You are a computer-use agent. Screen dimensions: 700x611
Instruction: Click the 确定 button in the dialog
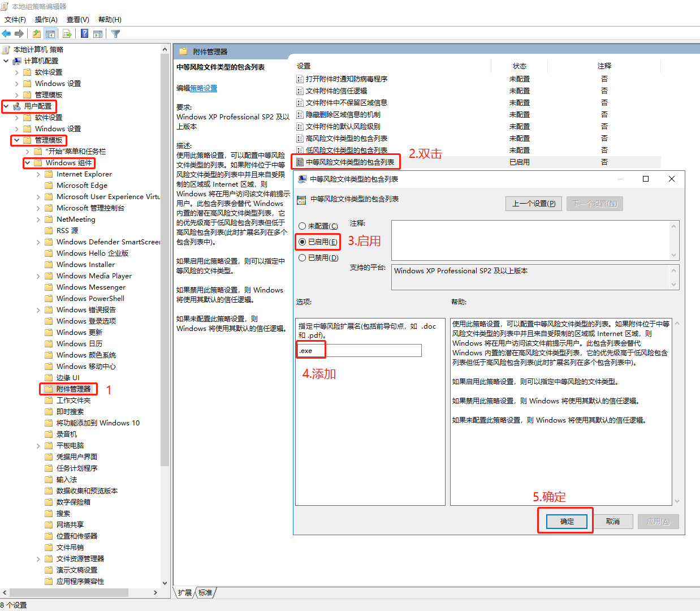[x=565, y=521]
